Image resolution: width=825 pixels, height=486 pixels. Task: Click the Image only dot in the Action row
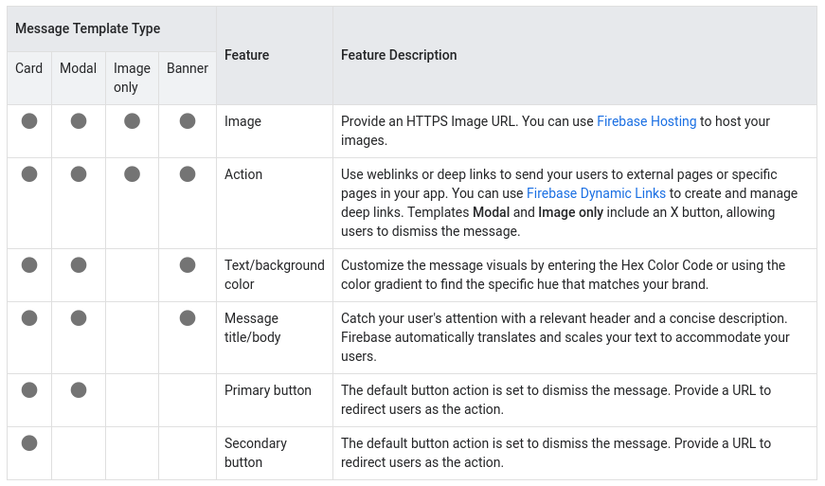point(131,174)
